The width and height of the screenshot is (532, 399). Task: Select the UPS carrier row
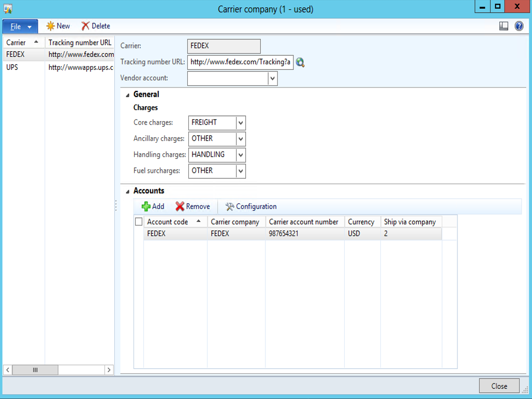(12, 67)
